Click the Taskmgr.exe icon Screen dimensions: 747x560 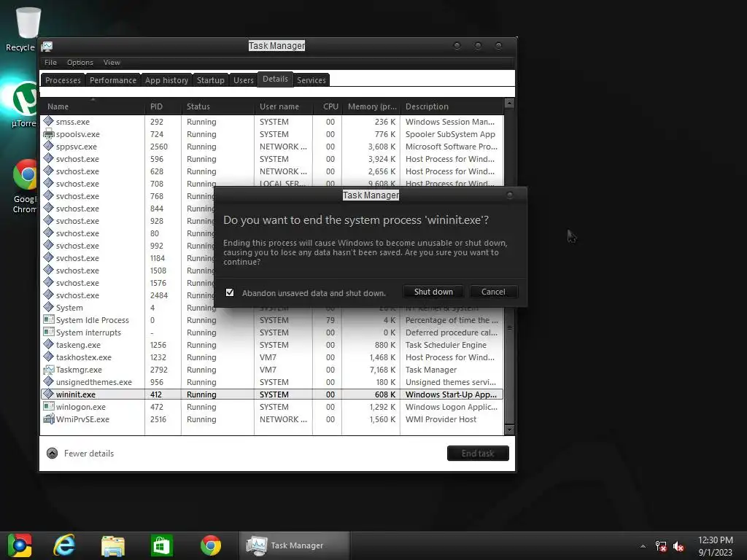(x=48, y=370)
